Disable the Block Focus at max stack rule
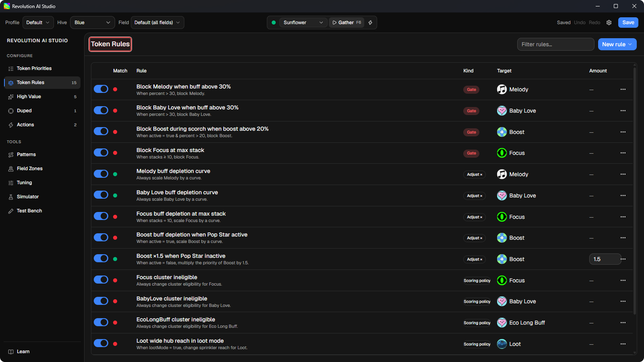 101,152
